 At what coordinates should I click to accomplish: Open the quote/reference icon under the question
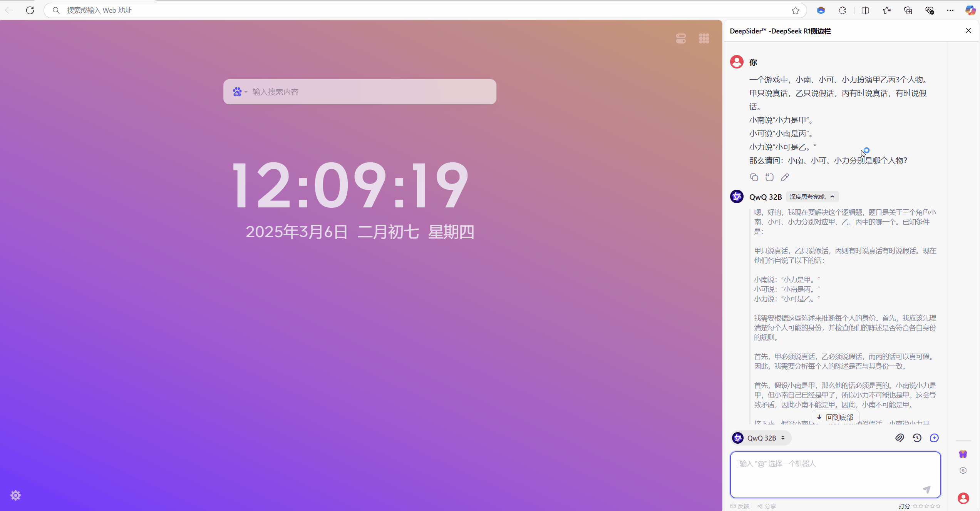click(x=770, y=177)
